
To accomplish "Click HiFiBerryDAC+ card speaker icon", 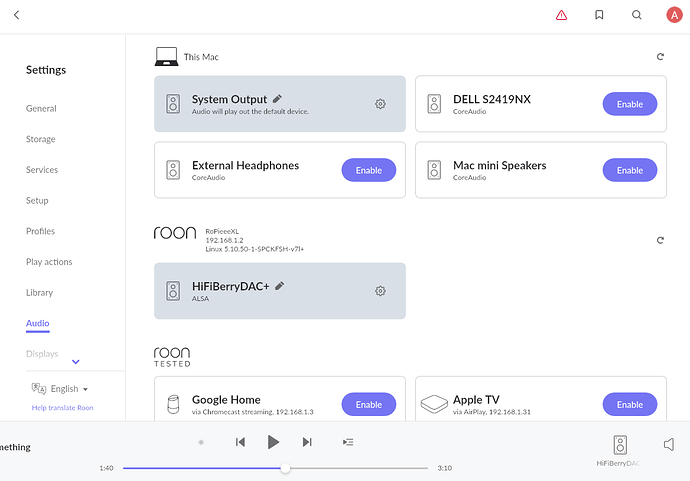I will [173, 291].
